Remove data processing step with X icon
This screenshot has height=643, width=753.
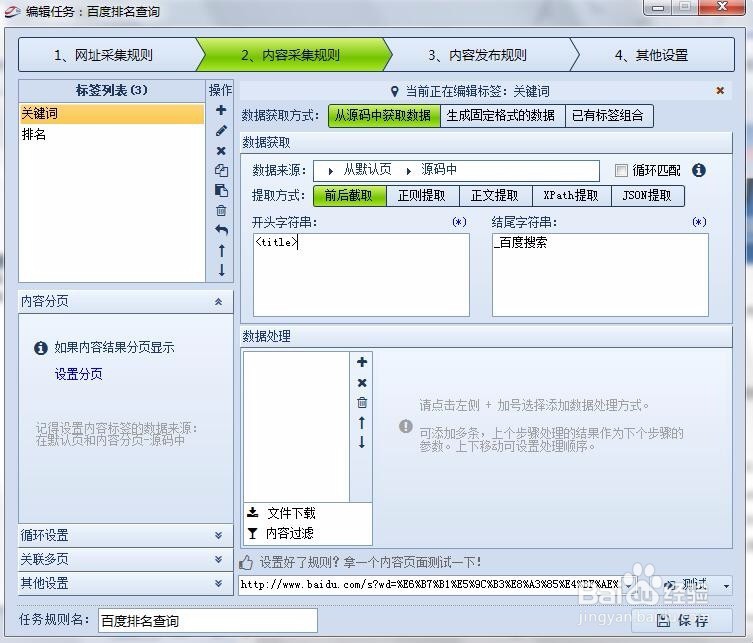pyautogui.click(x=362, y=383)
